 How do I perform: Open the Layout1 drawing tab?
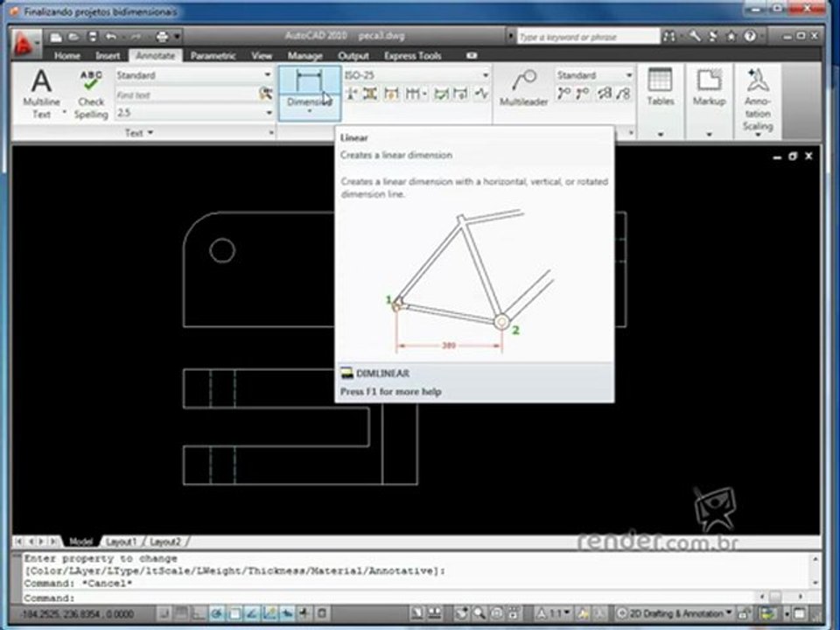click(121, 542)
